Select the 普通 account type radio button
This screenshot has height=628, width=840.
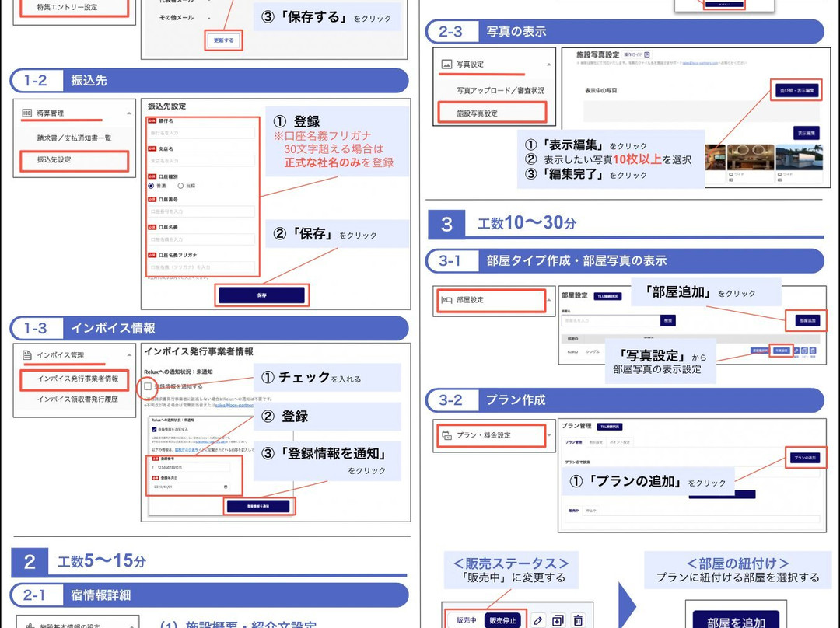click(151, 186)
